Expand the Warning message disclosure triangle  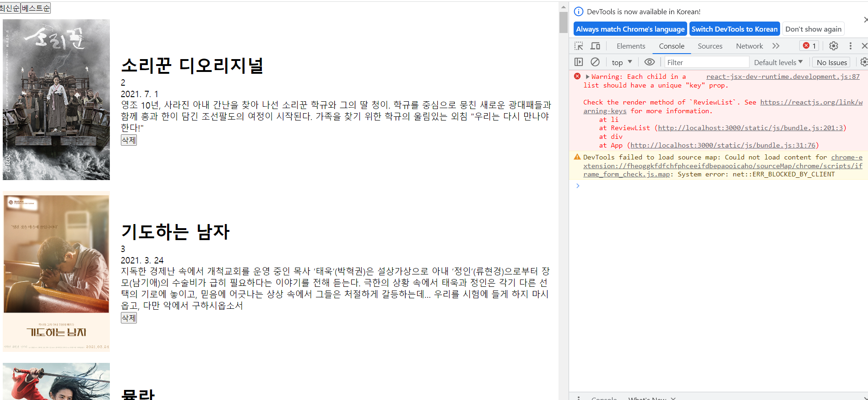[587, 77]
